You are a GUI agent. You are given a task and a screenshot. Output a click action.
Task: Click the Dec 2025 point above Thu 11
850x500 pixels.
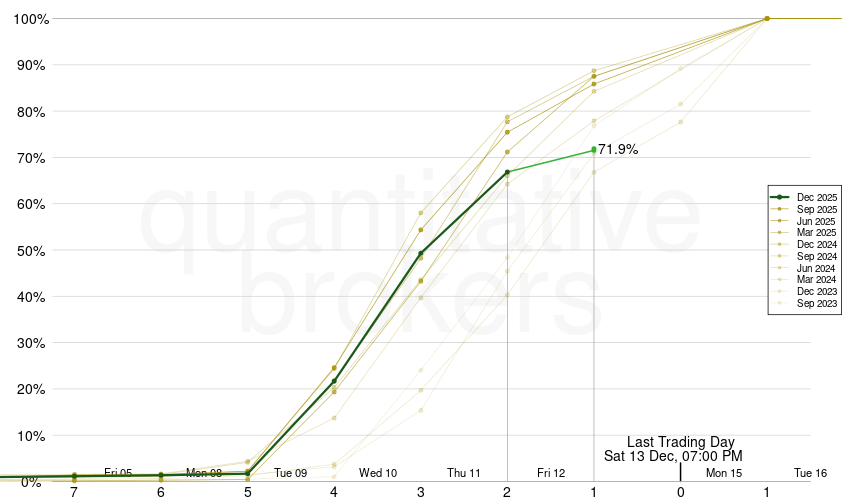pyautogui.click(x=421, y=254)
